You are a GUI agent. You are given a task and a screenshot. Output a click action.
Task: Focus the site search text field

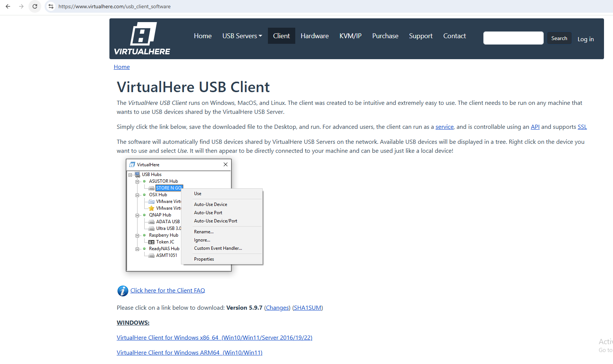coord(513,38)
